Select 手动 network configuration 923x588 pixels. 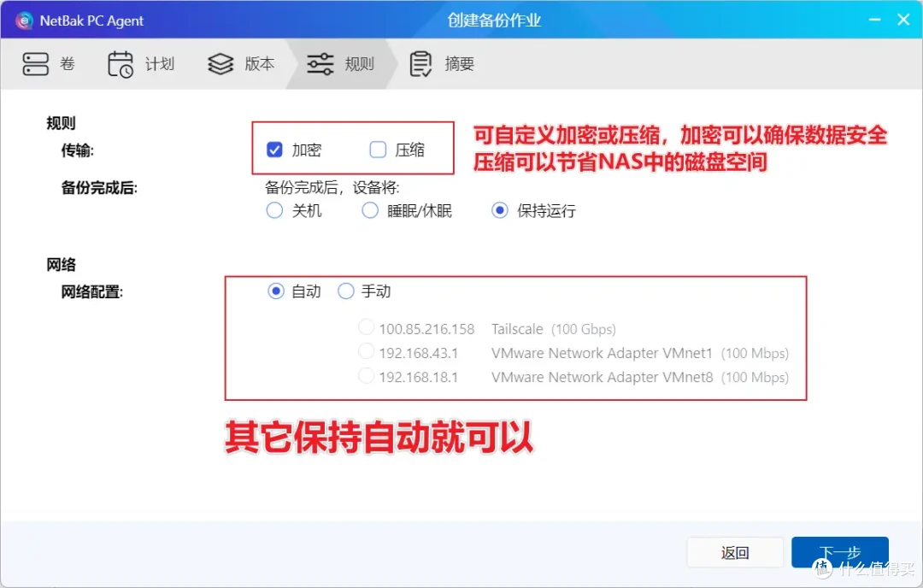(345, 291)
